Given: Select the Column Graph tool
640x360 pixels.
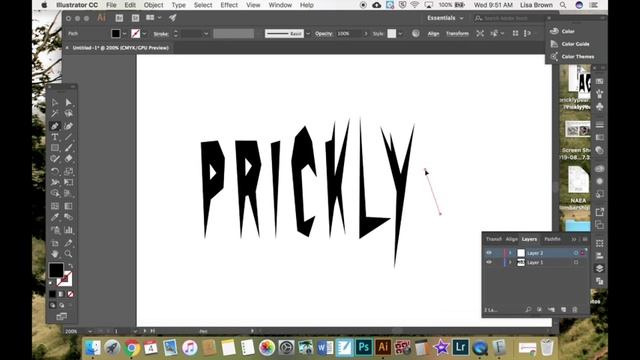Looking at the screenshot, I should tap(68, 230).
